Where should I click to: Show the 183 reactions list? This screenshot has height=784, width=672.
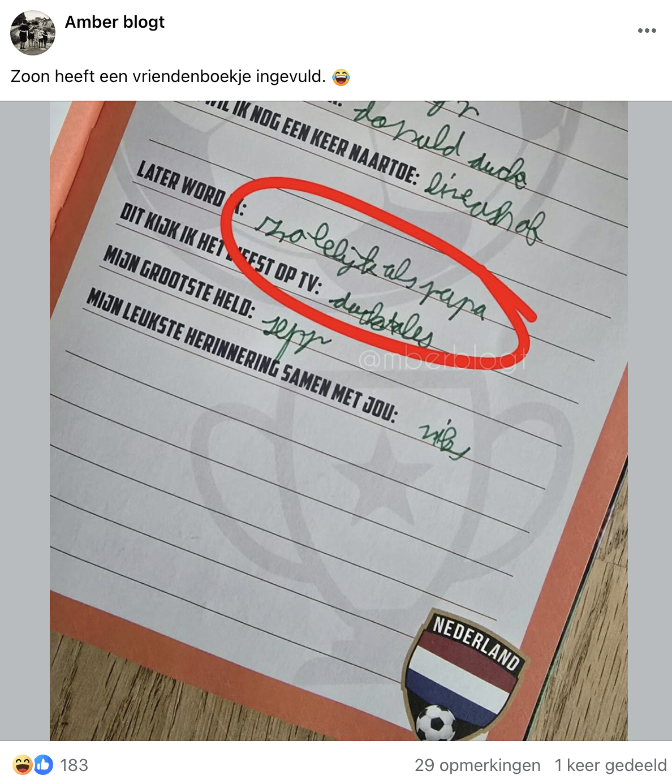tap(74, 765)
